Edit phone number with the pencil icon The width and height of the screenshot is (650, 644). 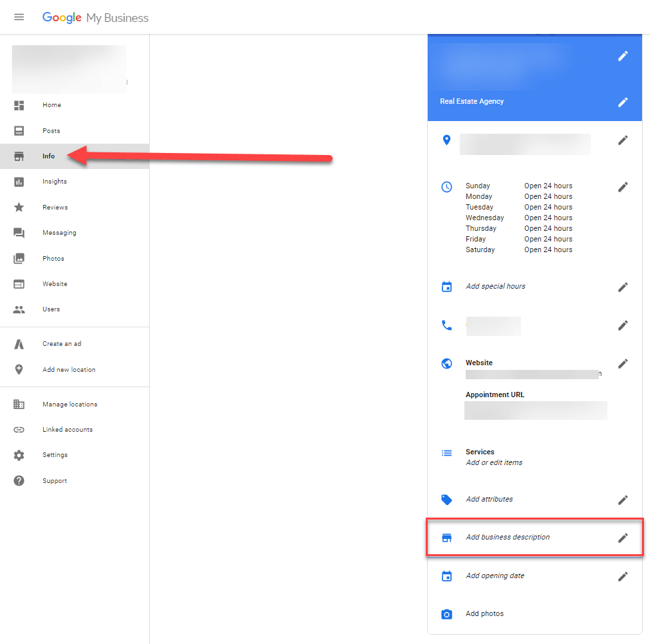click(623, 325)
